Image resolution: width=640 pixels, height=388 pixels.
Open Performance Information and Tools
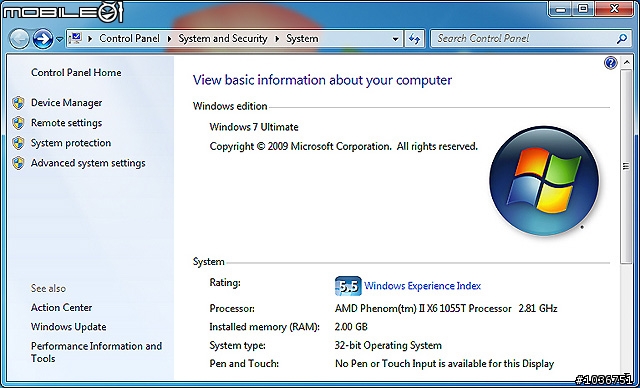[96, 352]
